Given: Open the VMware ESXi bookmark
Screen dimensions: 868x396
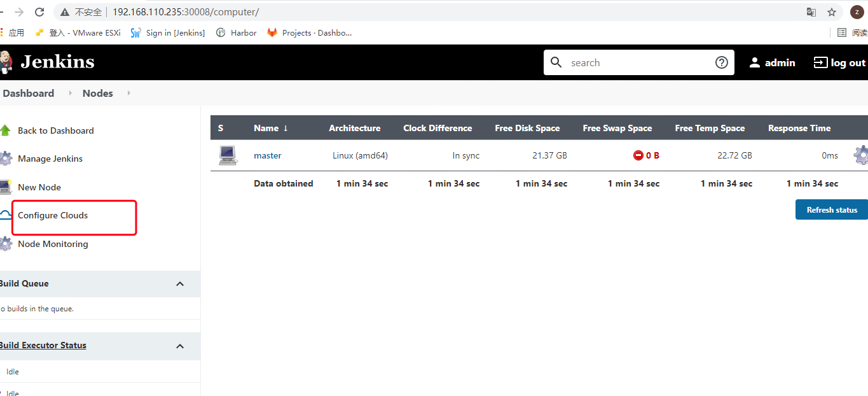Looking at the screenshot, I should coord(78,32).
